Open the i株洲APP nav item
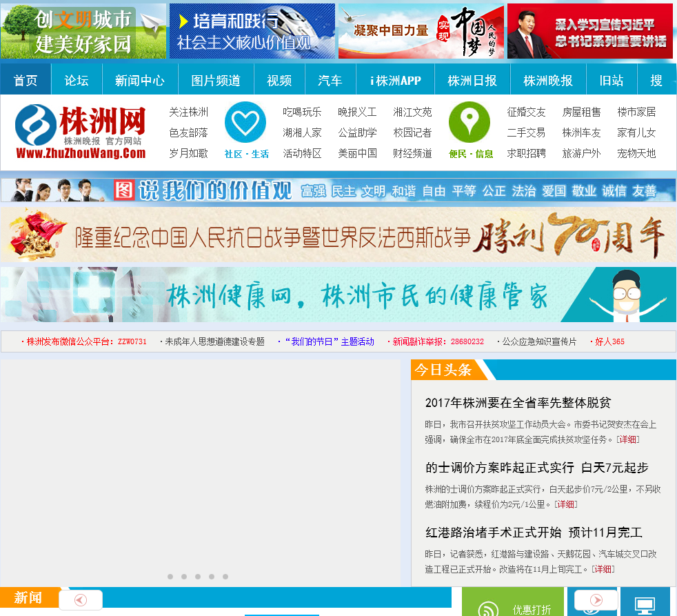Screen dimensions: 677x616 pos(396,80)
